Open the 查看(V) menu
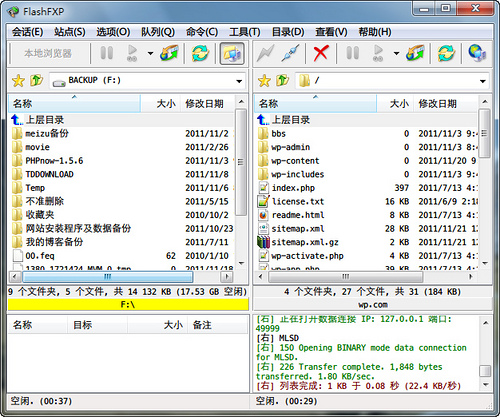500x417 pixels. click(x=331, y=32)
